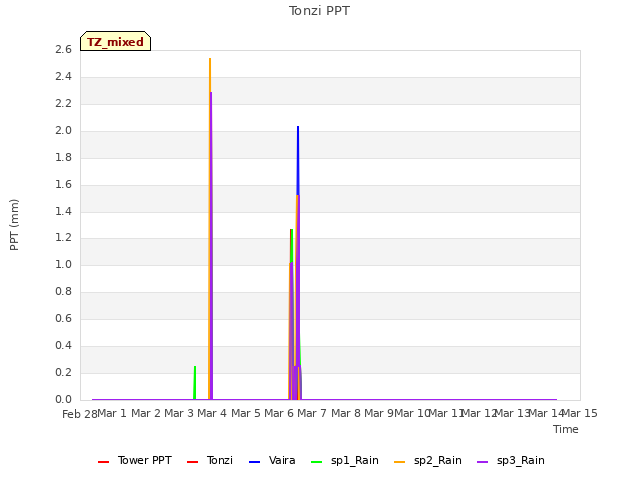Image resolution: width=640 pixels, height=480 pixels.
Task: Click the TZ_mixed label badge
Action: pyautogui.click(x=116, y=41)
